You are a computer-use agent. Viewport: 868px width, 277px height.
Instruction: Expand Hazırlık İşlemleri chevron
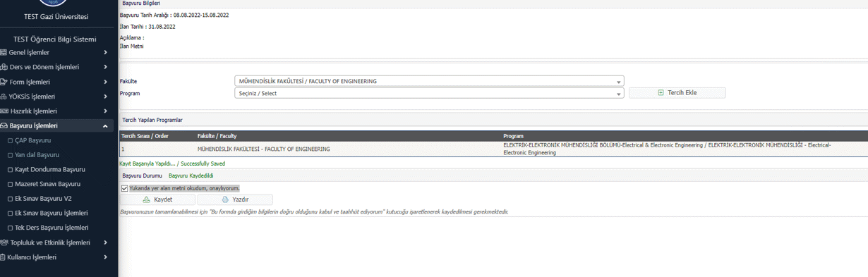click(105, 111)
